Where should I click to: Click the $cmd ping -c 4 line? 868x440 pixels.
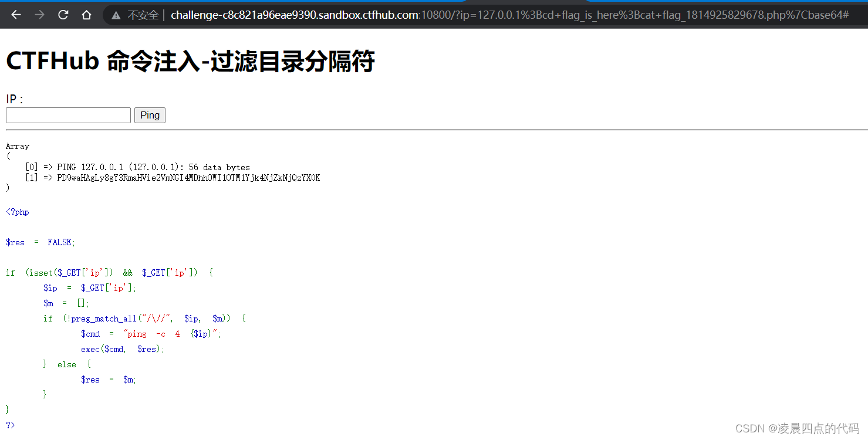click(x=151, y=334)
